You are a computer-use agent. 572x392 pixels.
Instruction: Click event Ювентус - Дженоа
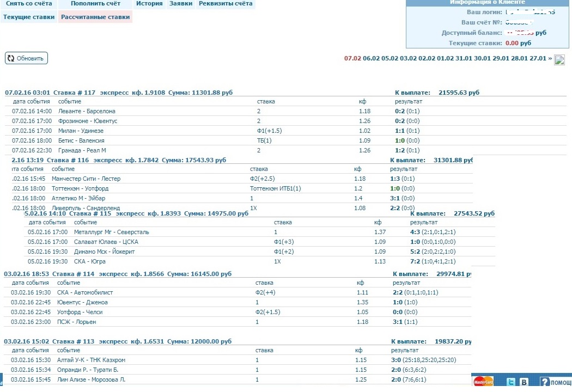(x=82, y=302)
